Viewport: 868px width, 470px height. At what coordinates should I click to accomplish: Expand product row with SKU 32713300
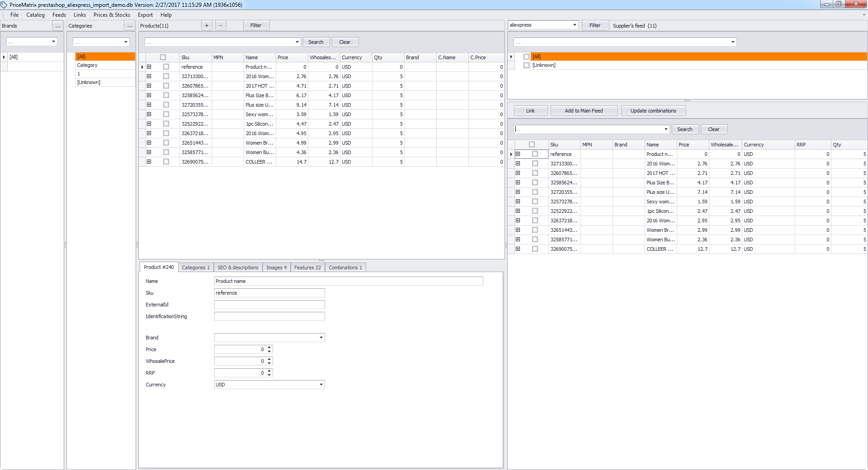tap(149, 76)
